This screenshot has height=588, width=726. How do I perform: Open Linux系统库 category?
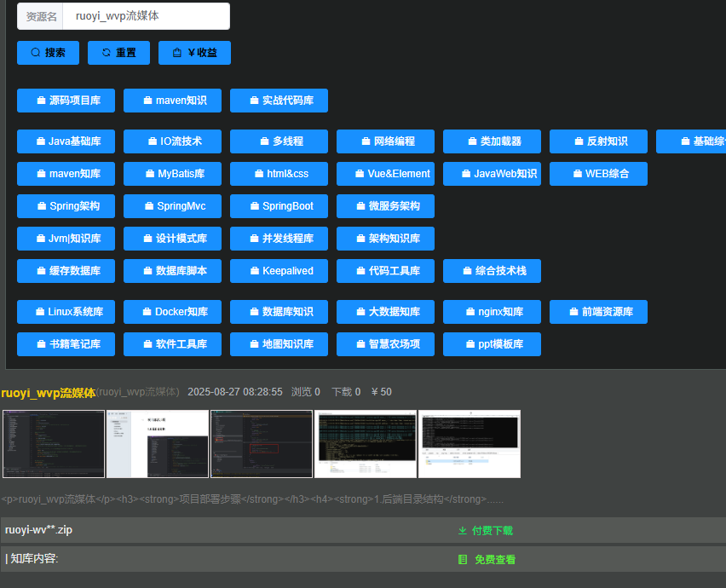click(66, 312)
